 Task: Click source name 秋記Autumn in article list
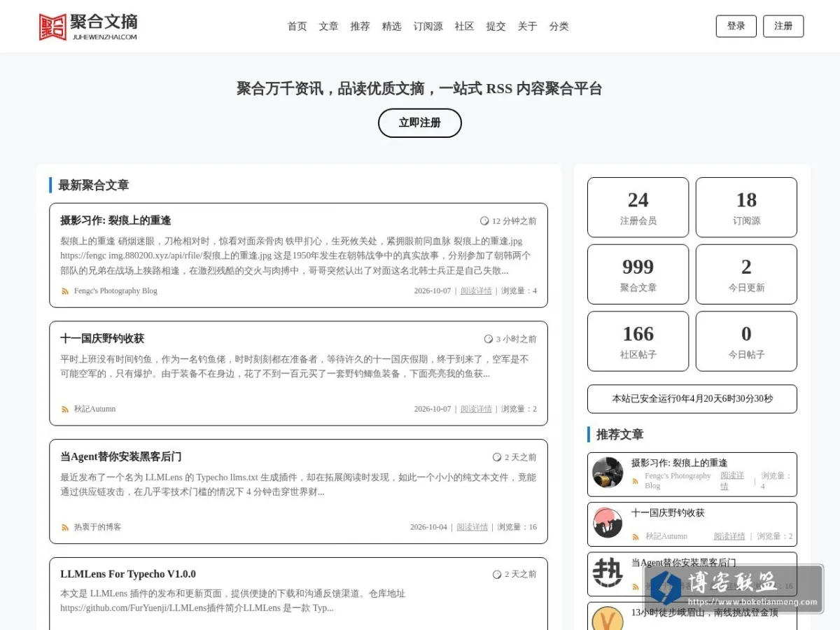tap(94, 409)
